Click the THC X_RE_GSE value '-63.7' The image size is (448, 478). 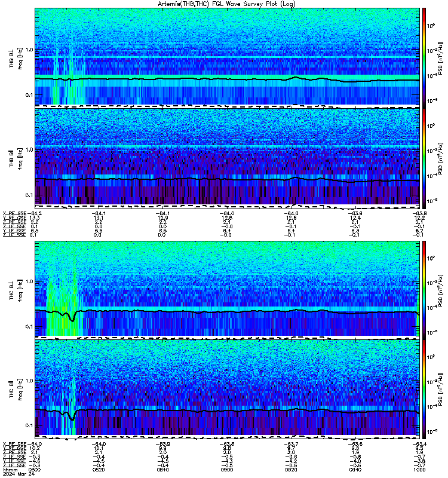click(x=292, y=444)
